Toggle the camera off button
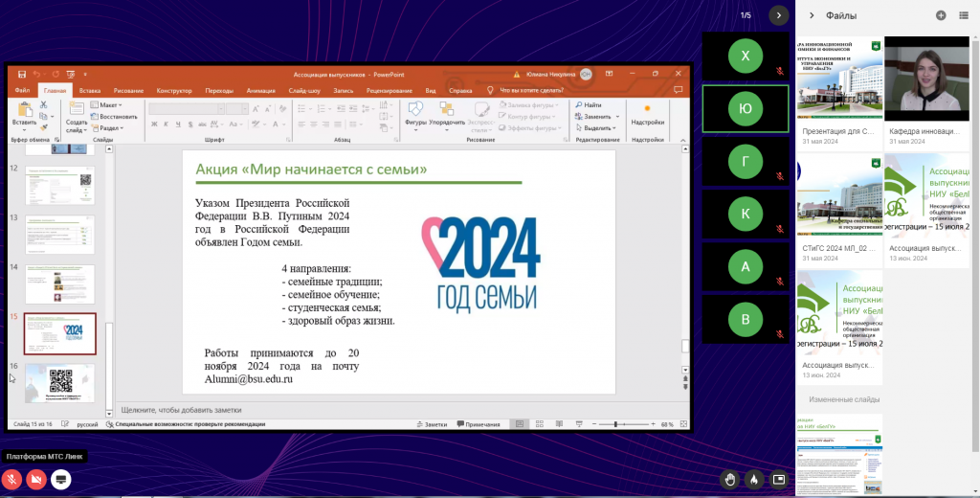 tap(36, 480)
